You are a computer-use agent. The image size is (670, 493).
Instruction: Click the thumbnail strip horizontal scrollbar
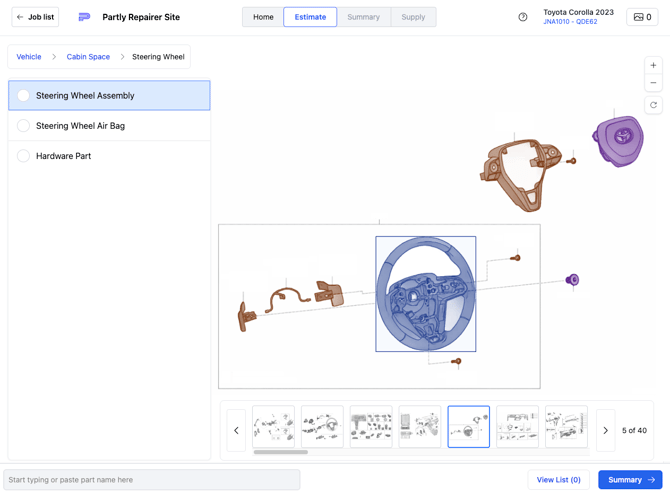[x=281, y=452]
